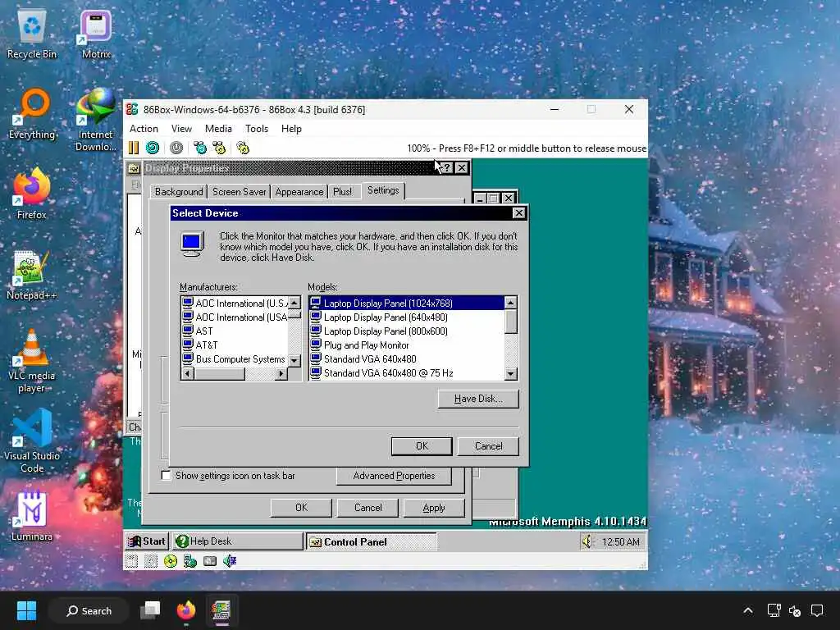Switch to the Appearance tab
840x630 pixels.
299,192
